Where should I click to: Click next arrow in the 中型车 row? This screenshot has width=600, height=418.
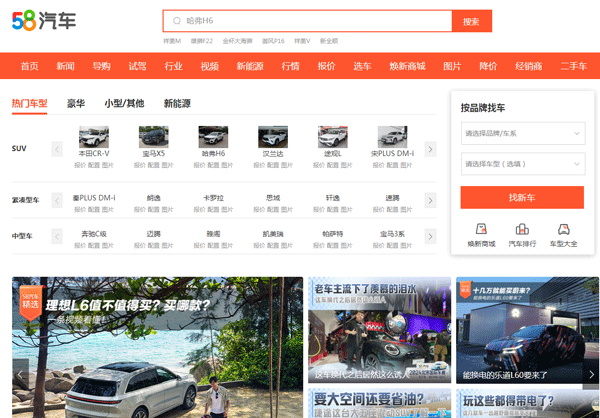pos(430,237)
